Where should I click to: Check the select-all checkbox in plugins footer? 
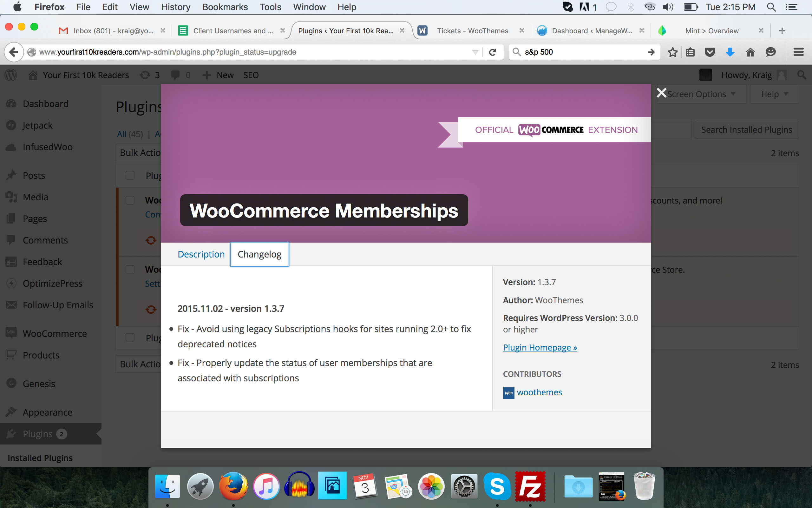coord(130,338)
